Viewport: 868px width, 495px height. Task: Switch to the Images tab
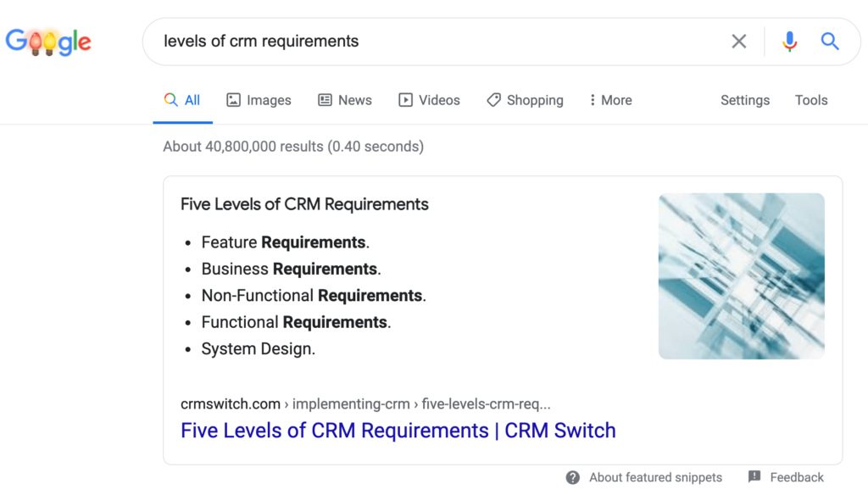point(259,99)
